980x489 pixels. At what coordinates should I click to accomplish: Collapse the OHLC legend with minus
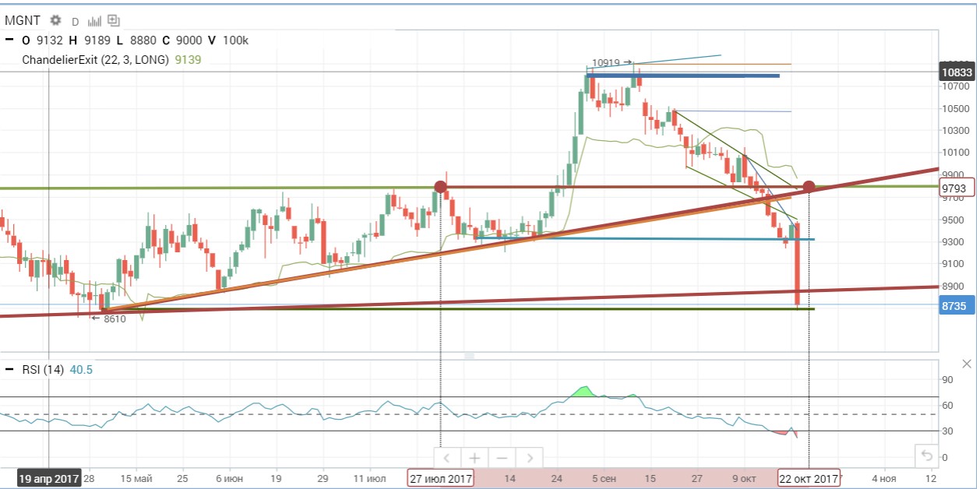(9, 40)
